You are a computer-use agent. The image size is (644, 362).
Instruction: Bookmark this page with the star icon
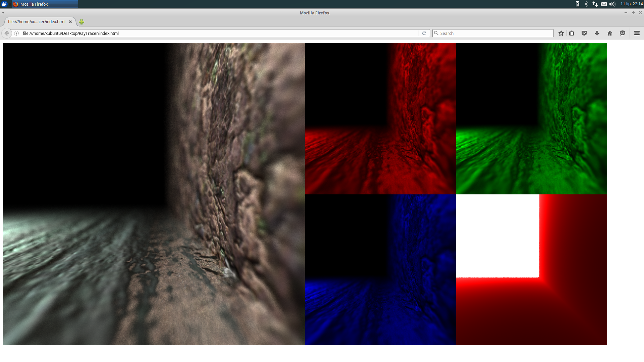coord(561,33)
